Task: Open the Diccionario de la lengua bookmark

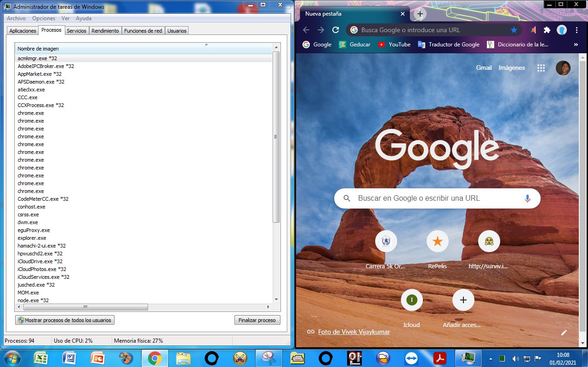Action: click(518, 45)
